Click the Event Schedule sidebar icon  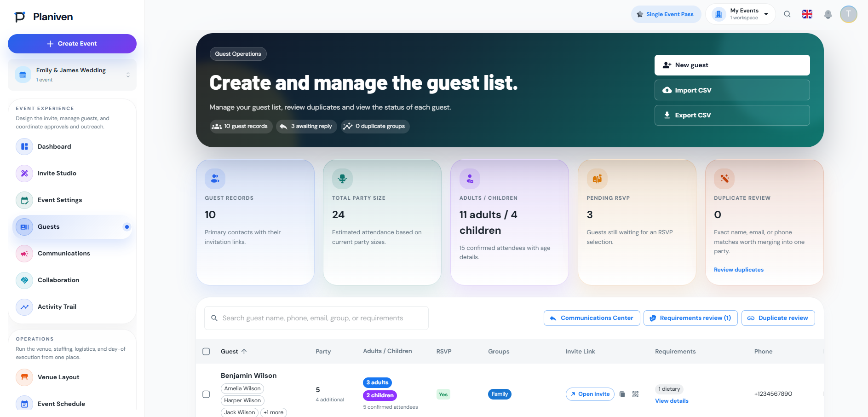point(24,404)
